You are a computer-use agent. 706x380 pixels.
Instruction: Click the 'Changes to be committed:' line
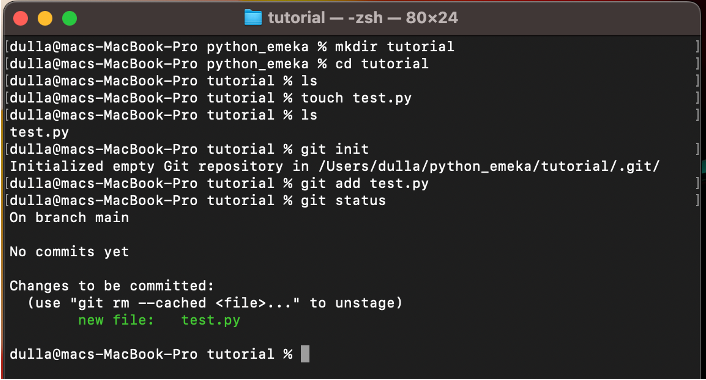[x=112, y=286]
